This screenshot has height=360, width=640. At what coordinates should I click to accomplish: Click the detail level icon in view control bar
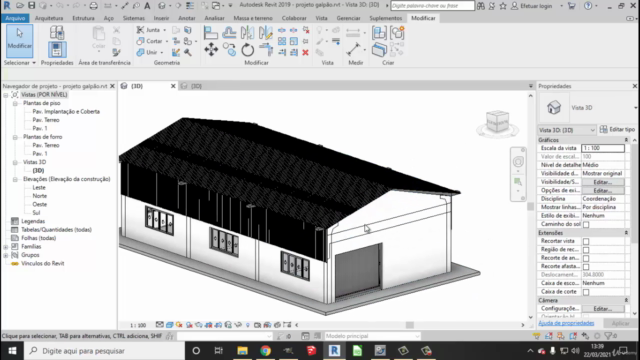tap(160, 325)
